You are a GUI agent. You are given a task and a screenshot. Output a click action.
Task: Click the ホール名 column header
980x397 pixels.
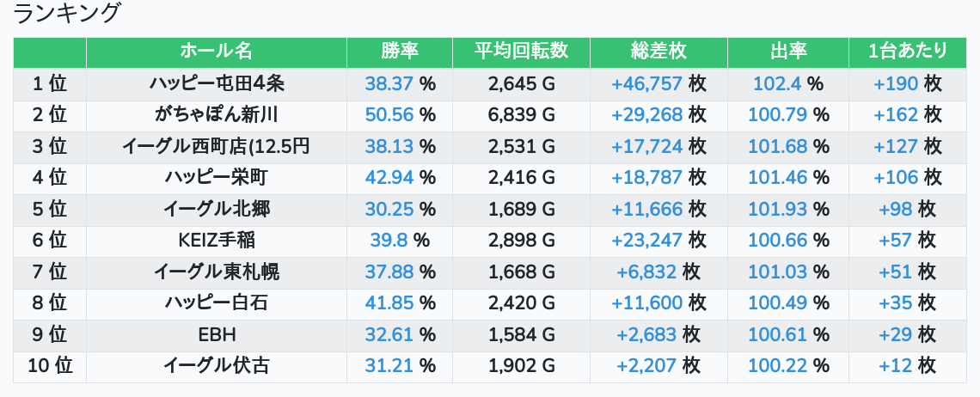tap(216, 52)
